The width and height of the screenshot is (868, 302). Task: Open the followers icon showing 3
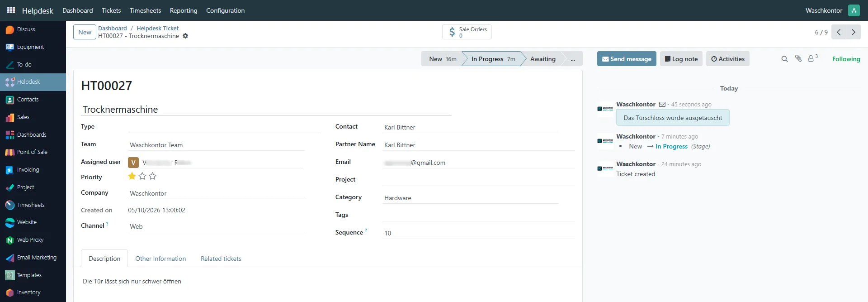tap(812, 58)
